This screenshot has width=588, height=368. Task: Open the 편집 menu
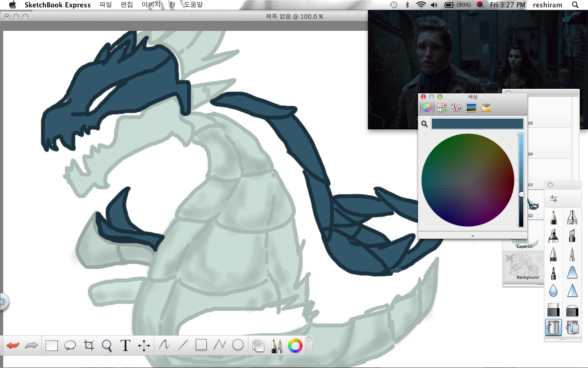[126, 5]
